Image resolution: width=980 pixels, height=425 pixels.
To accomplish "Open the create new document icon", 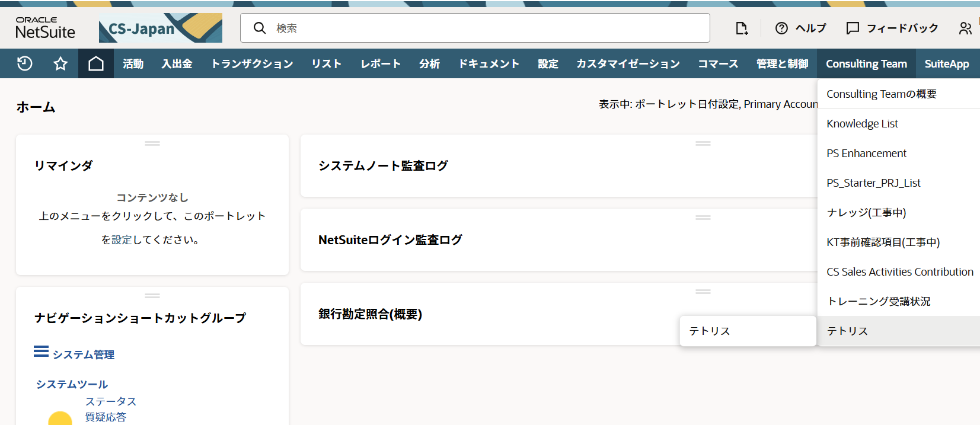I will pos(742,28).
